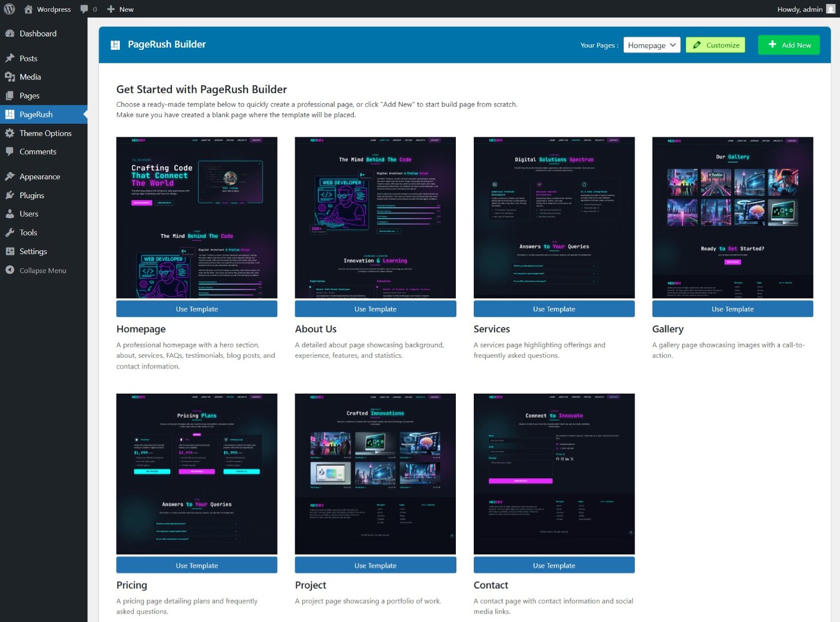Click the Pricing template title text
Image resolution: width=840 pixels, height=622 pixels.
click(x=132, y=585)
